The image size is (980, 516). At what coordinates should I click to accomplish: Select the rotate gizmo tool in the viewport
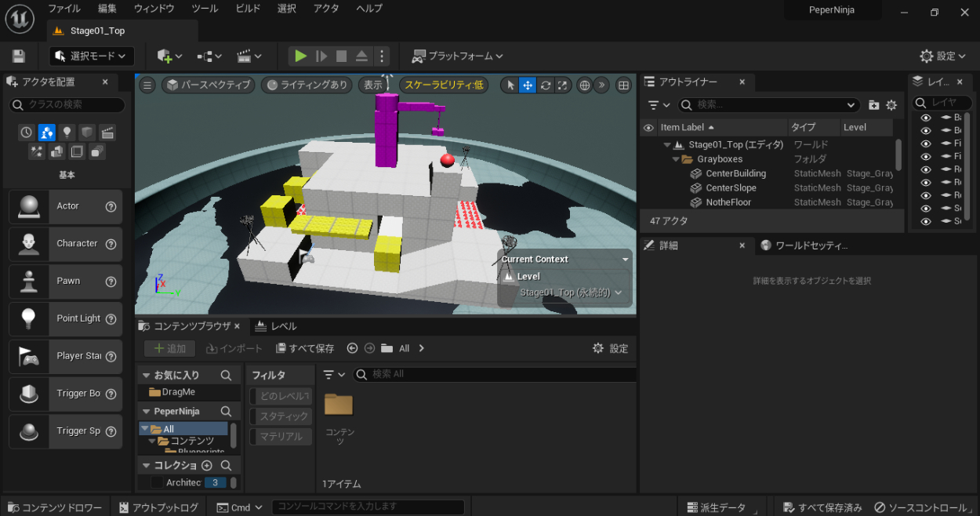tap(545, 85)
